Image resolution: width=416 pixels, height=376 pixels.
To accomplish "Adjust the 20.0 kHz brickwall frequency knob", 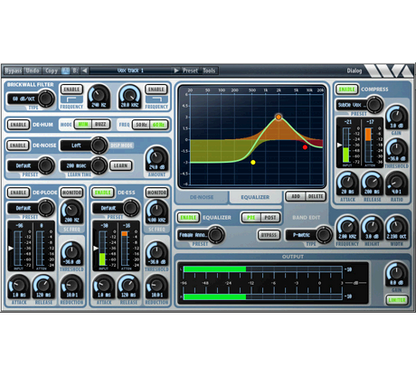I will pyautogui.click(x=130, y=96).
